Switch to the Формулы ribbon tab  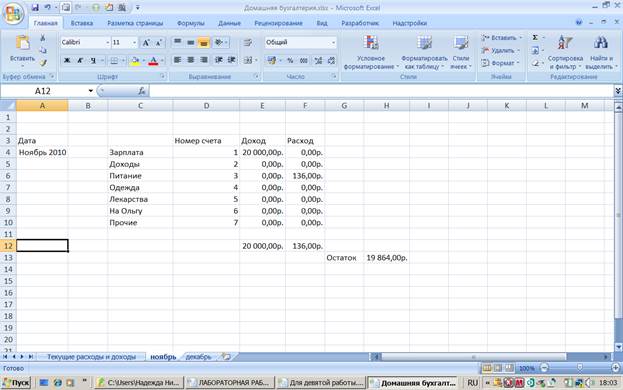pos(191,23)
